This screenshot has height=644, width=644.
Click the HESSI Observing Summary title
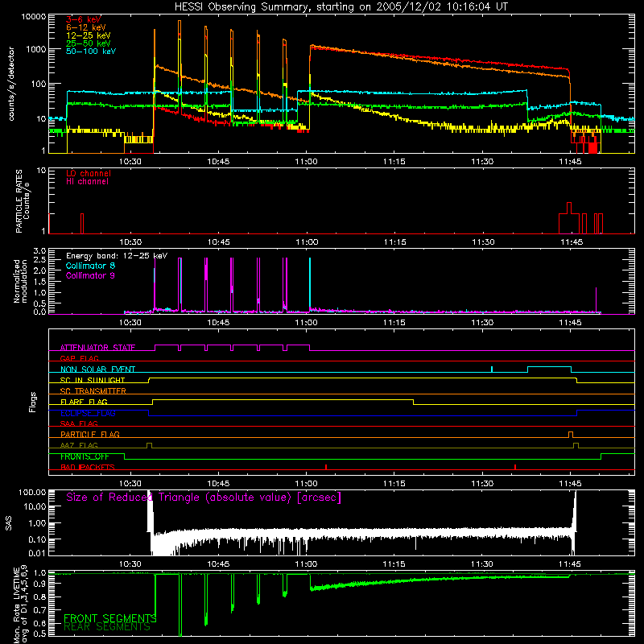[341, 7]
